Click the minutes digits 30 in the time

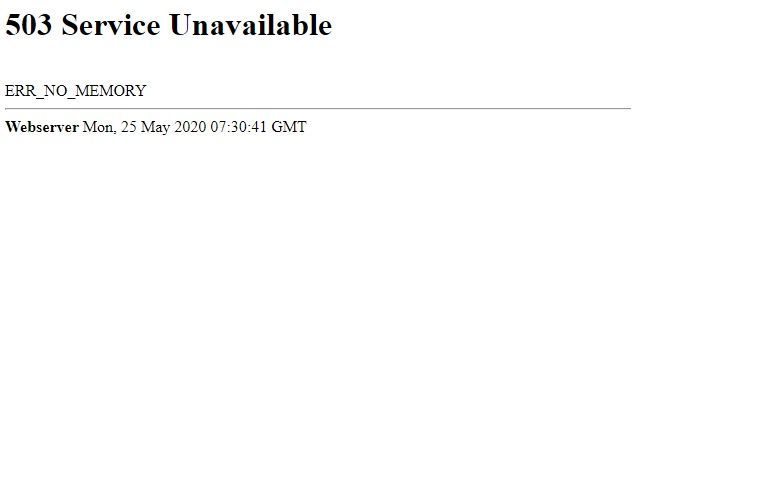tap(239, 127)
